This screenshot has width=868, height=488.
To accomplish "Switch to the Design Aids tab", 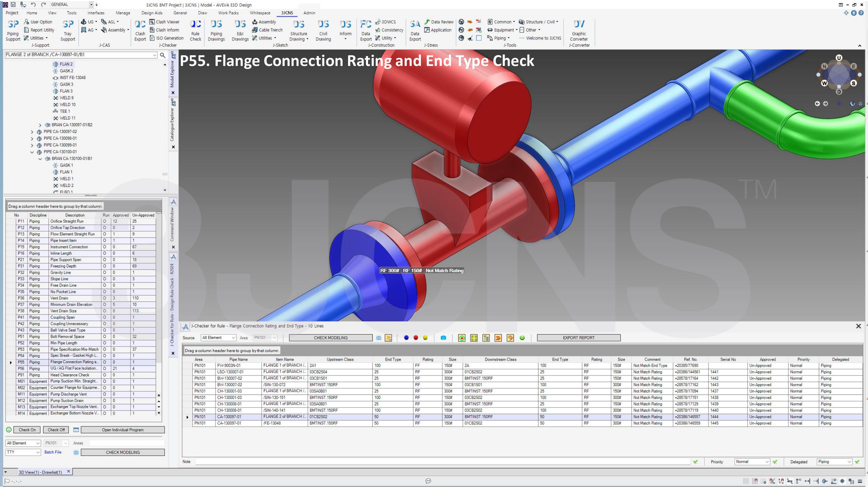I will [152, 13].
